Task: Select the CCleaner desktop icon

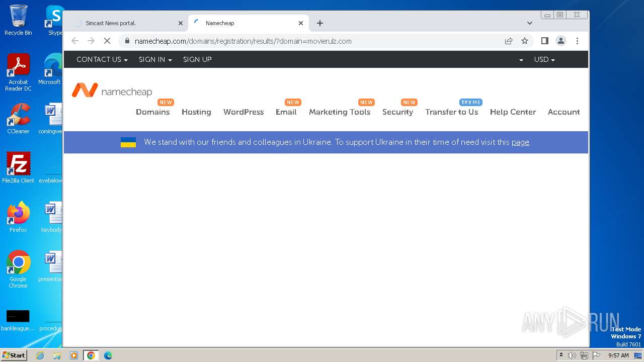Action: (18, 119)
